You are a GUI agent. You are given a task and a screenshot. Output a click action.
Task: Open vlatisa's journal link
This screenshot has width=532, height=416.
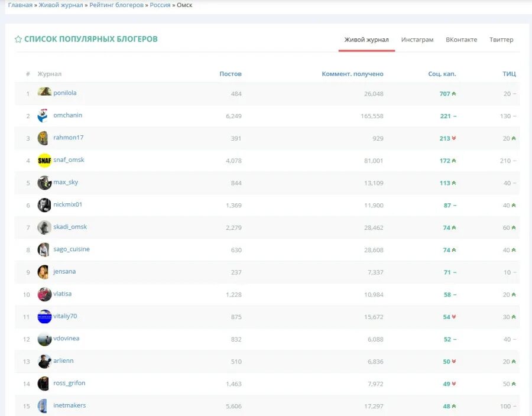pyautogui.click(x=63, y=294)
